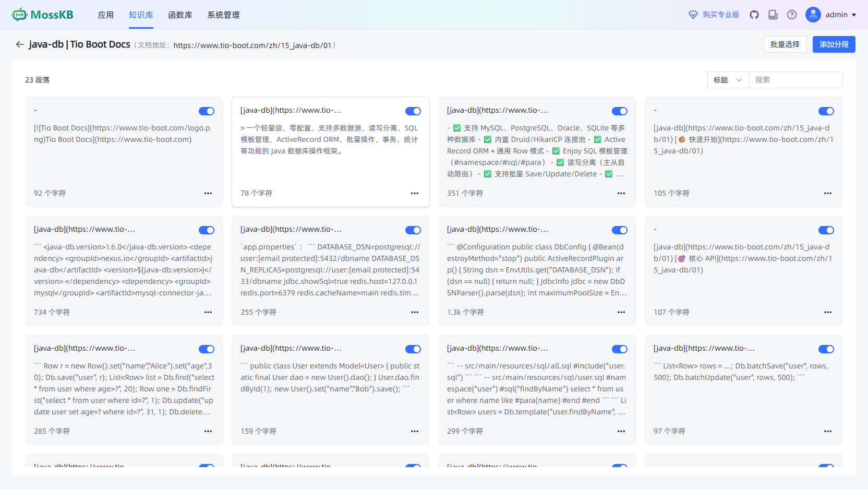
Task: Open the help question mark icon
Action: coord(792,15)
